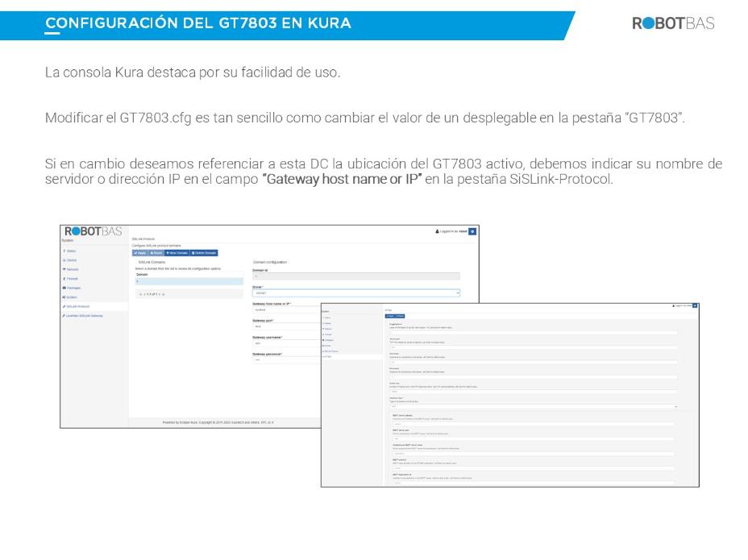Viewport: 748px width, 560px height.
Task: Click the Gateway port field
Action: [x=286, y=326]
